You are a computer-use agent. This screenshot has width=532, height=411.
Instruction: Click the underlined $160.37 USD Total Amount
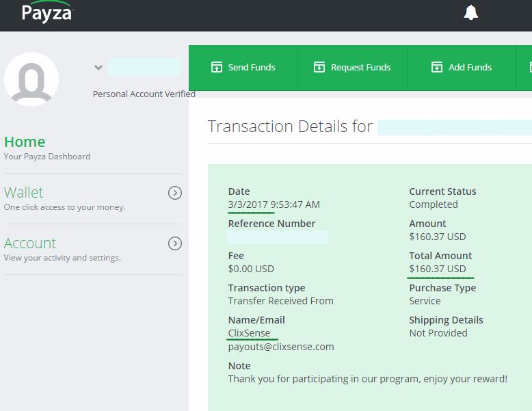[438, 269]
